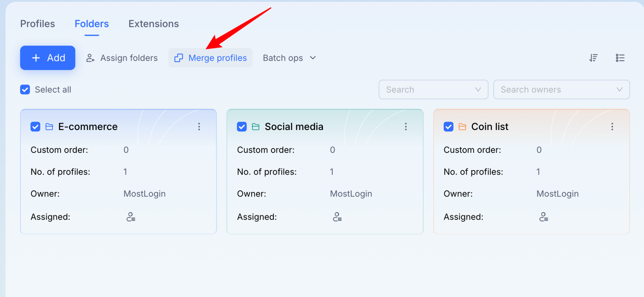644x297 pixels.
Task: Click No. of profiles value in Social media card
Action: [332, 172]
